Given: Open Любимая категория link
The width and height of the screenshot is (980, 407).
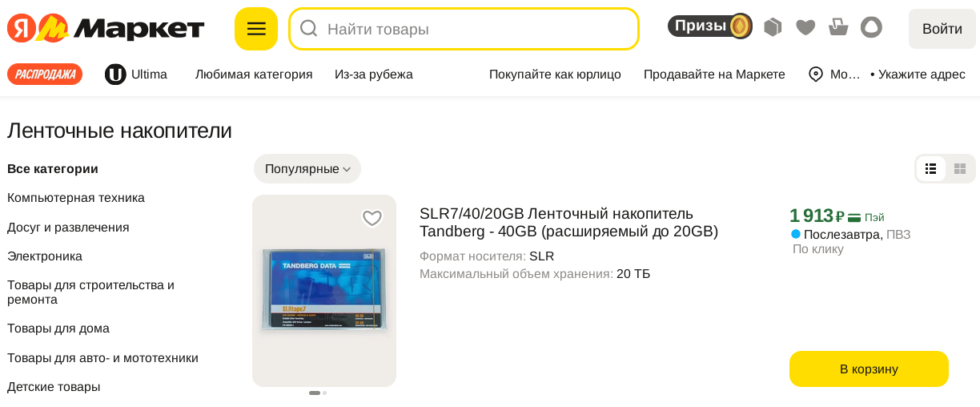Looking at the screenshot, I should 254,75.
